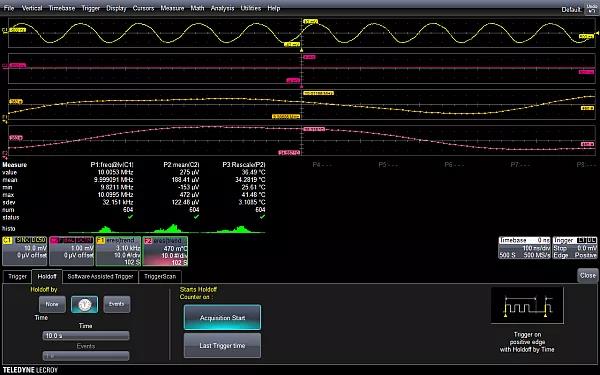Set Holdoff by None
This screenshot has height=375, width=600.
pyautogui.click(x=52, y=305)
